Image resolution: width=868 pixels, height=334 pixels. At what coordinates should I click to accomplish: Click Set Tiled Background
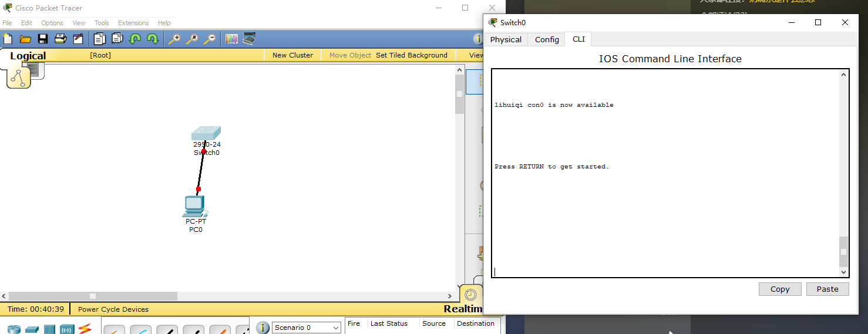pos(412,55)
